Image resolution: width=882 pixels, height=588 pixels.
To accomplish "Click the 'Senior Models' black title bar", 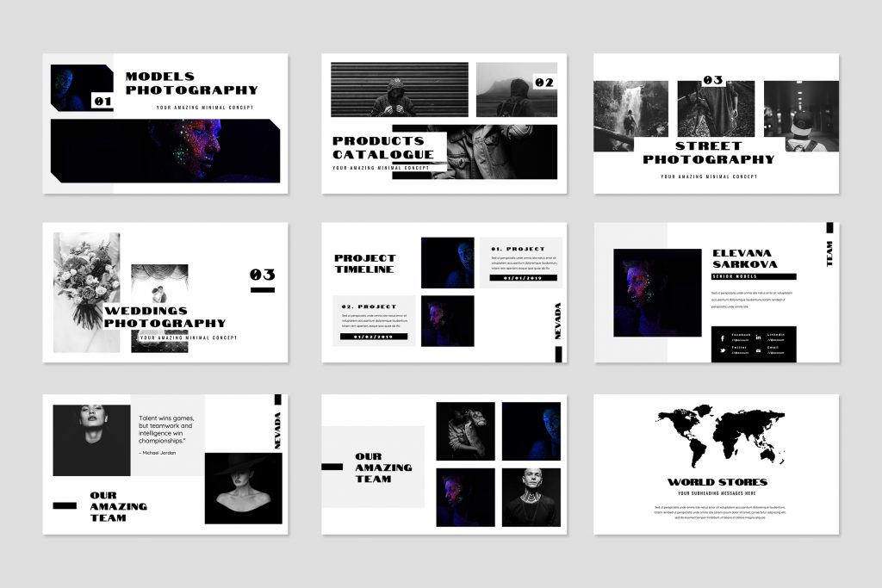I will click(754, 276).
